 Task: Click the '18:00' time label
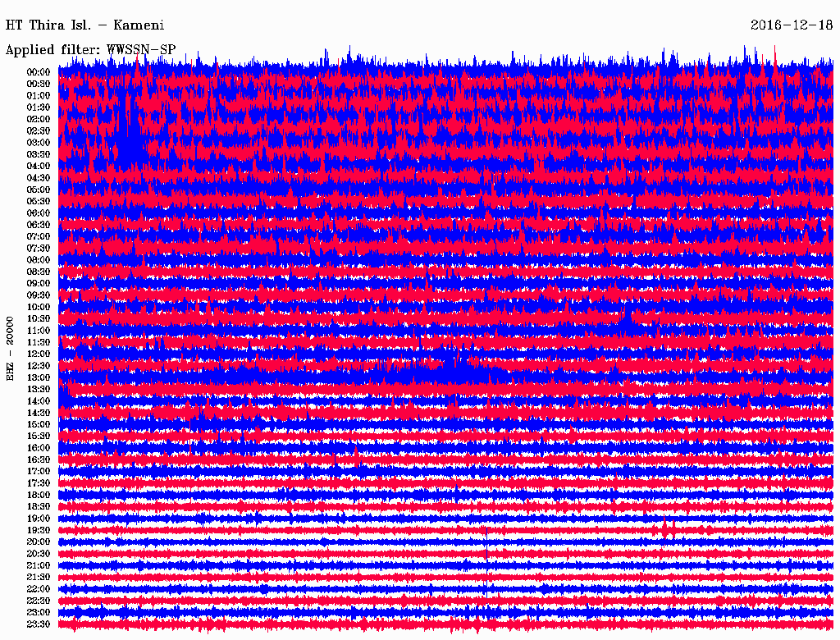click(39, 495)
